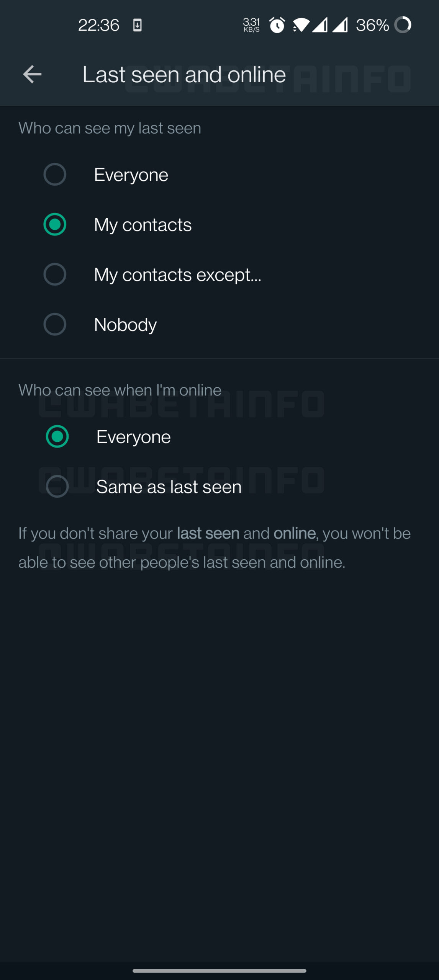This screenshot has width=439, height=980.
Task: Tap the download notification icon in status bar
Action: pos(137,26)
